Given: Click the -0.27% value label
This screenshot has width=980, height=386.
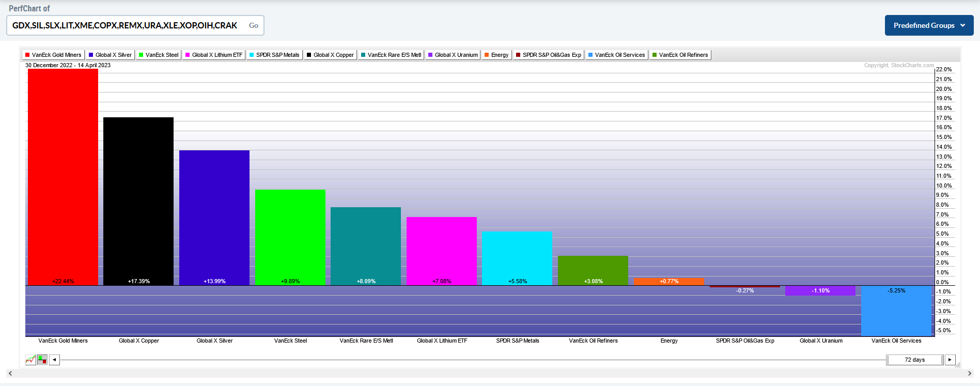Looking at the screenshot, I should pyautogui.click(x=745, y=290).
